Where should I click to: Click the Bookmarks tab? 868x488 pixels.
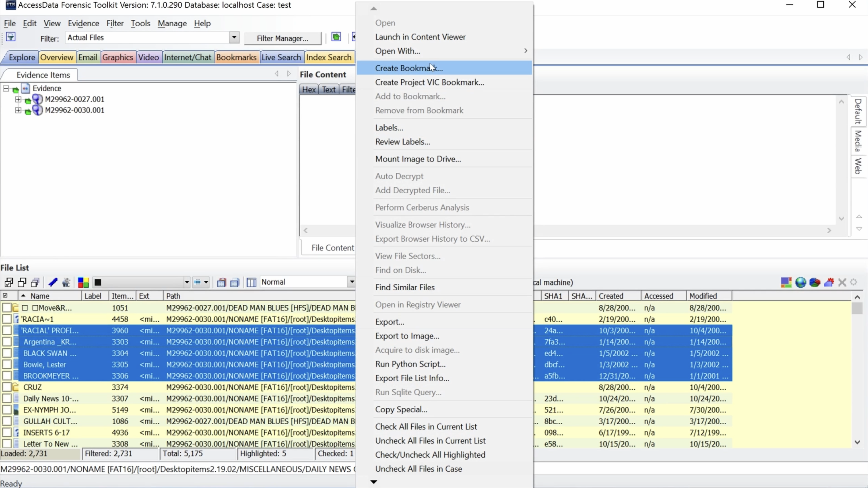[x=236, y=57]
